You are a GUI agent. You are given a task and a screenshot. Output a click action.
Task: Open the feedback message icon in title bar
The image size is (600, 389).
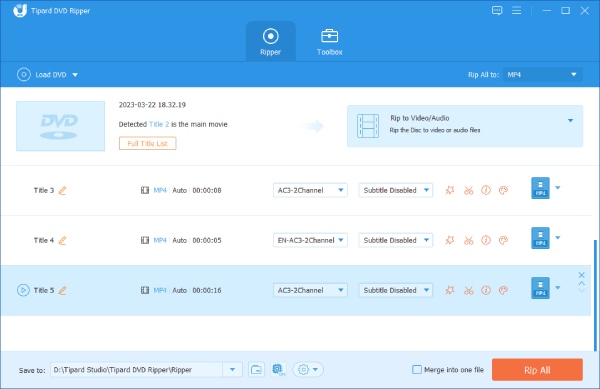(497, 10)
